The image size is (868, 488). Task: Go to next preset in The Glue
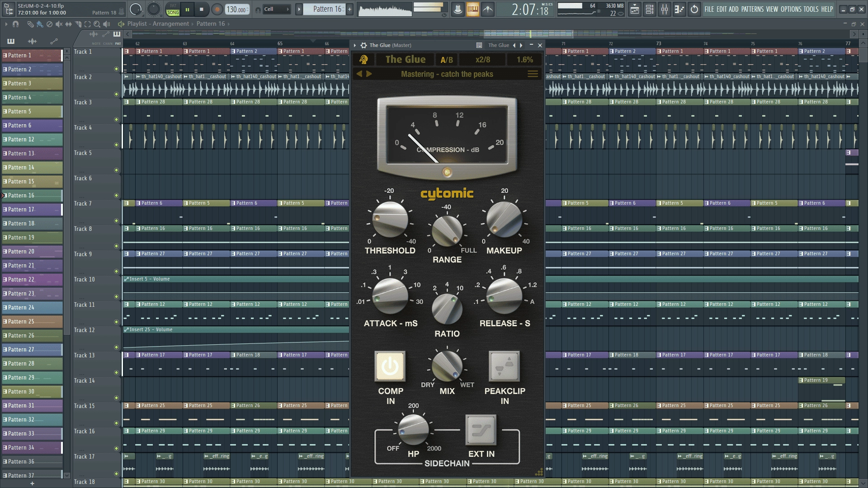(369, 74)
